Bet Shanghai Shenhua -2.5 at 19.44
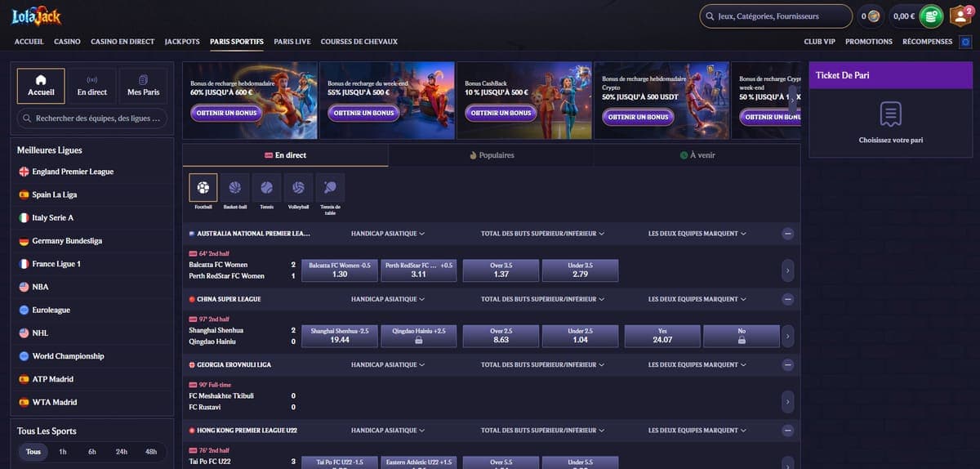980x469 pixels. 340,336
